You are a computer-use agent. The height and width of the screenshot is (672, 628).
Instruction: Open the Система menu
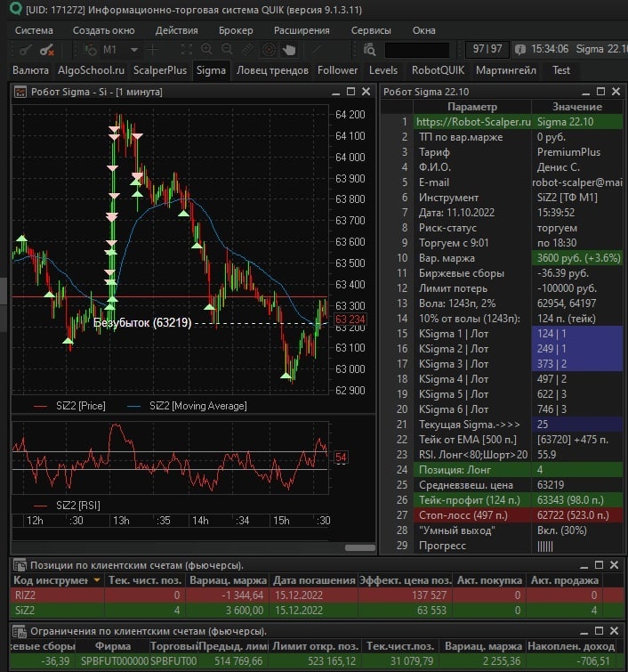tap(34, 30)
